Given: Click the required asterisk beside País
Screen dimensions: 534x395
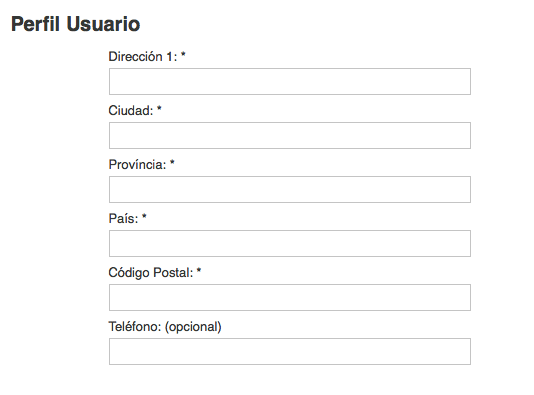Looking at the screenshot, I should pos(144,217).
